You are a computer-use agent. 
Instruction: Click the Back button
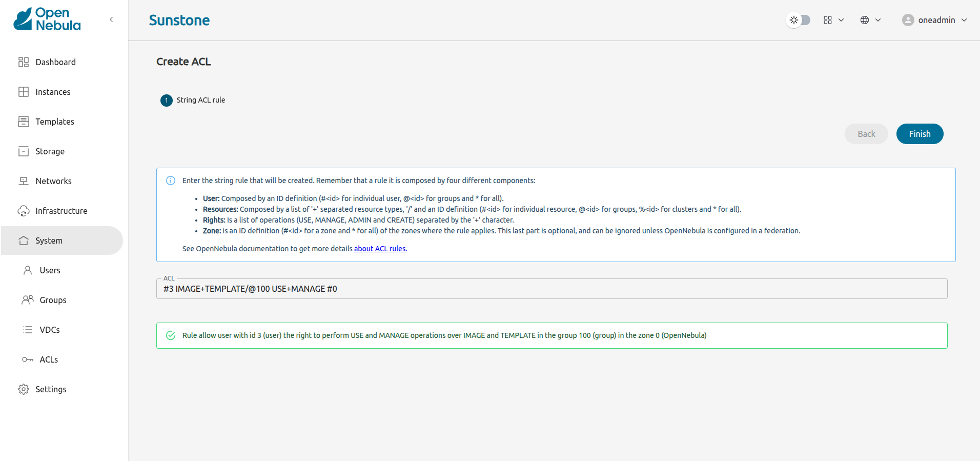tap(867, 134)
